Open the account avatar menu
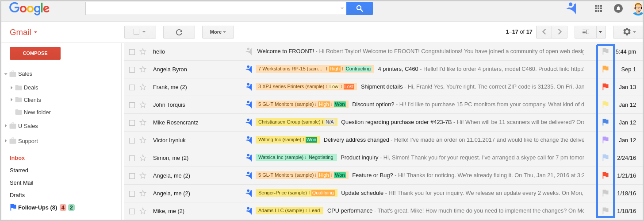Viewport: 644px width, 221px height. click(637, 8)
